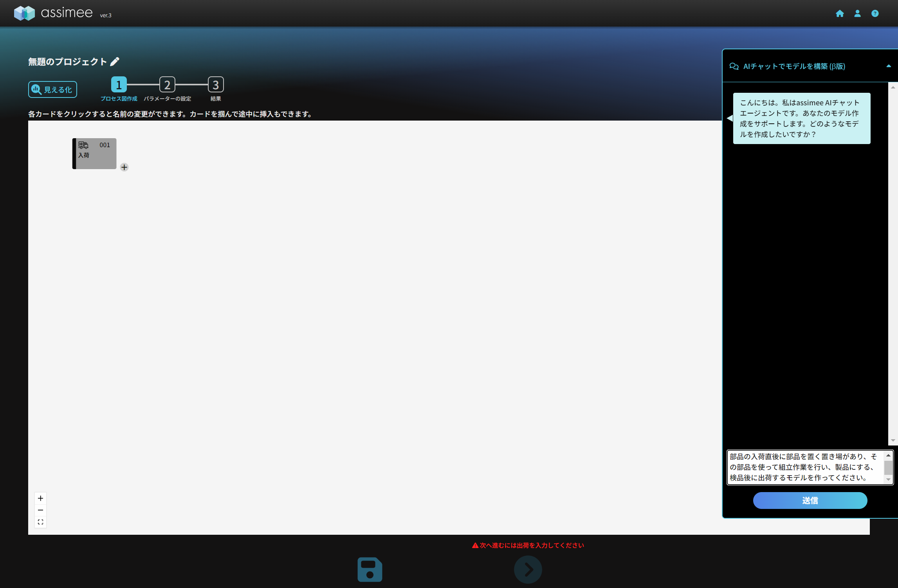
Task: Collapse the AI chat panel arrow
Action: (888, 66)
